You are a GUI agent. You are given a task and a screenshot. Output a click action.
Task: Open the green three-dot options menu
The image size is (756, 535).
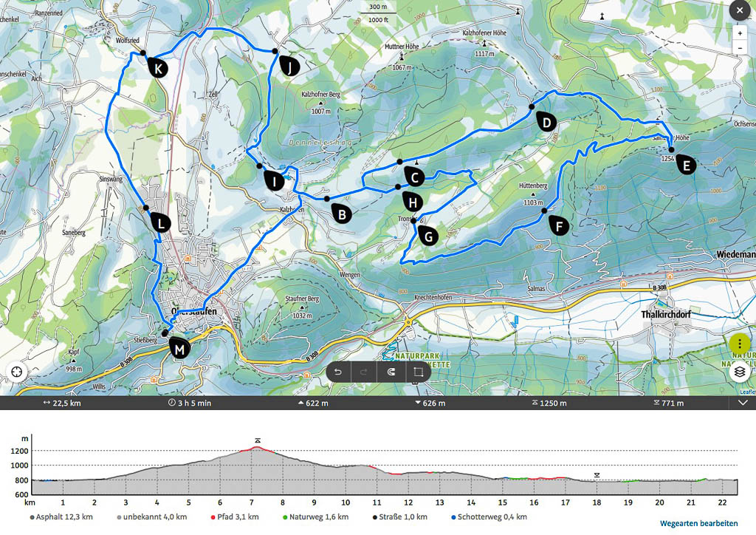[x=740, y=344]
